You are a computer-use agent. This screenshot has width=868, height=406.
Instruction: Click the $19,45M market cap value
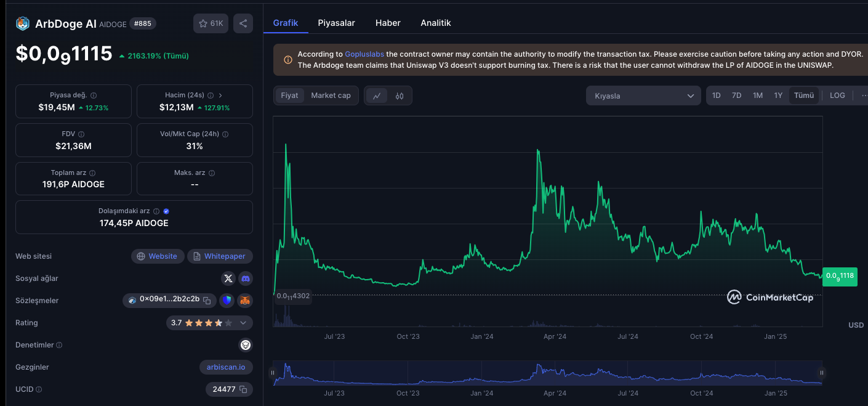point(57,108)
